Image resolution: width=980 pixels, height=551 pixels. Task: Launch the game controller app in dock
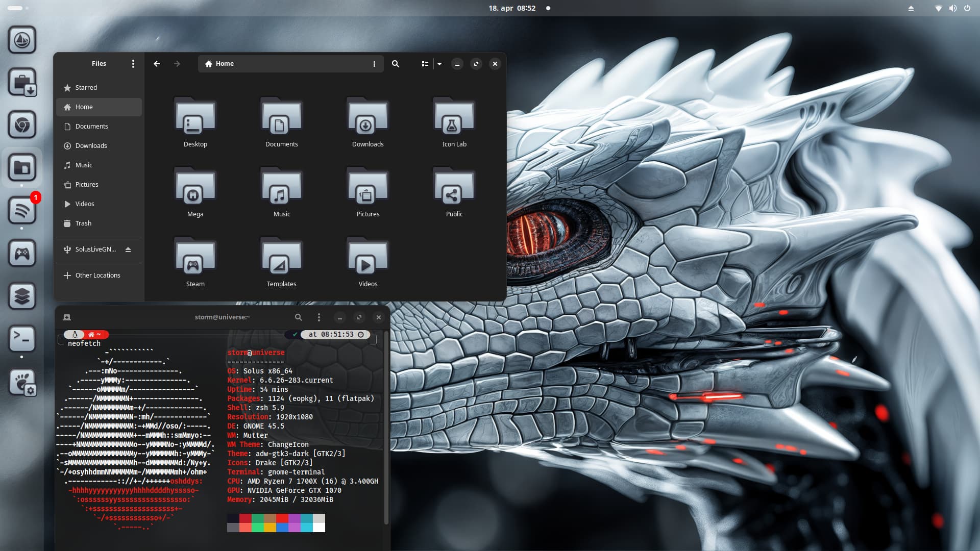(x=22, y=253)
